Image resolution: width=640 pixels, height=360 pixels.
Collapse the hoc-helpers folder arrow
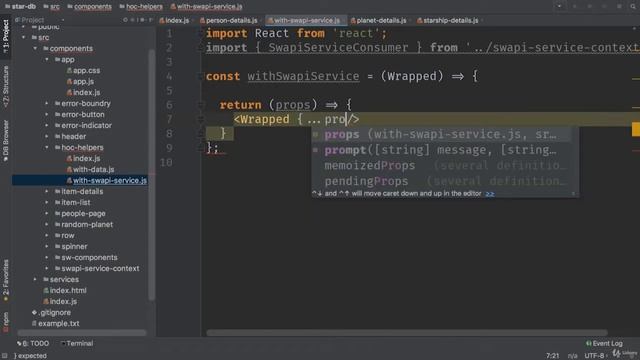pos(47,148)
